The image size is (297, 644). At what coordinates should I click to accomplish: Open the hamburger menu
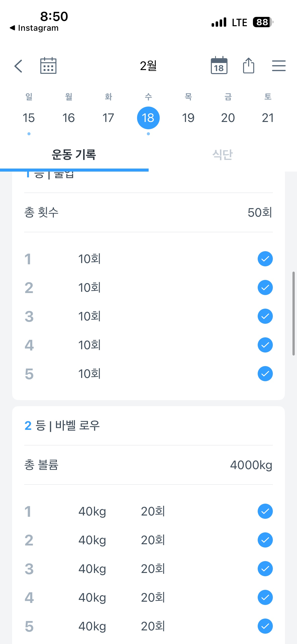tap(279, 66)
